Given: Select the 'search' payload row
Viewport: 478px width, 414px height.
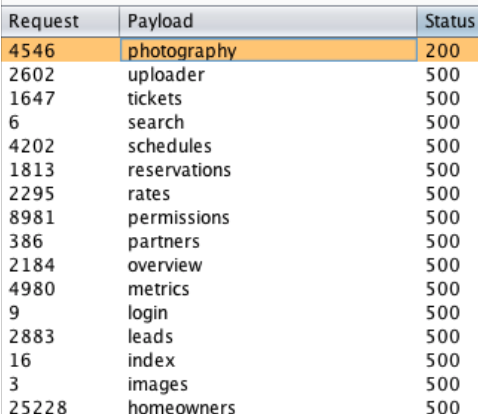Looking at the screenshot, I should [240, 122].
